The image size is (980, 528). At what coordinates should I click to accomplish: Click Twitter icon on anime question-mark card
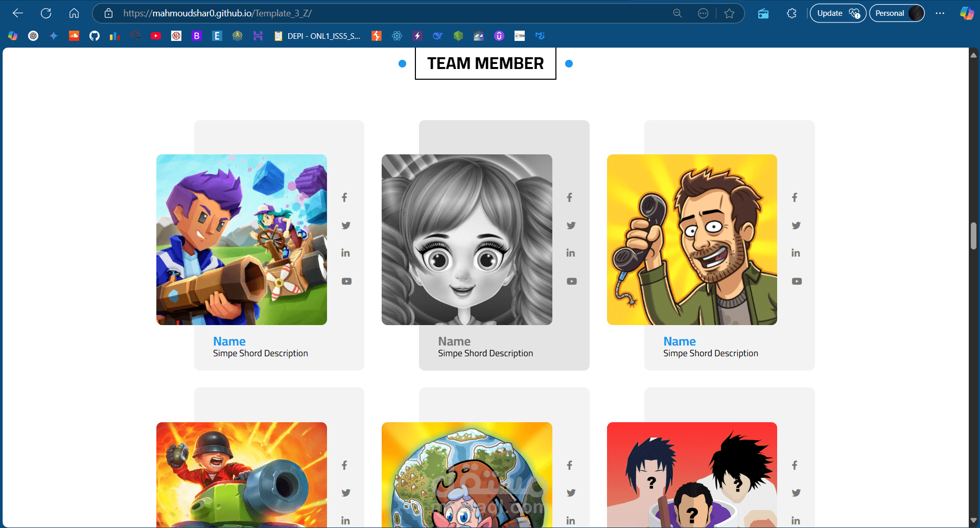[796, 493]
